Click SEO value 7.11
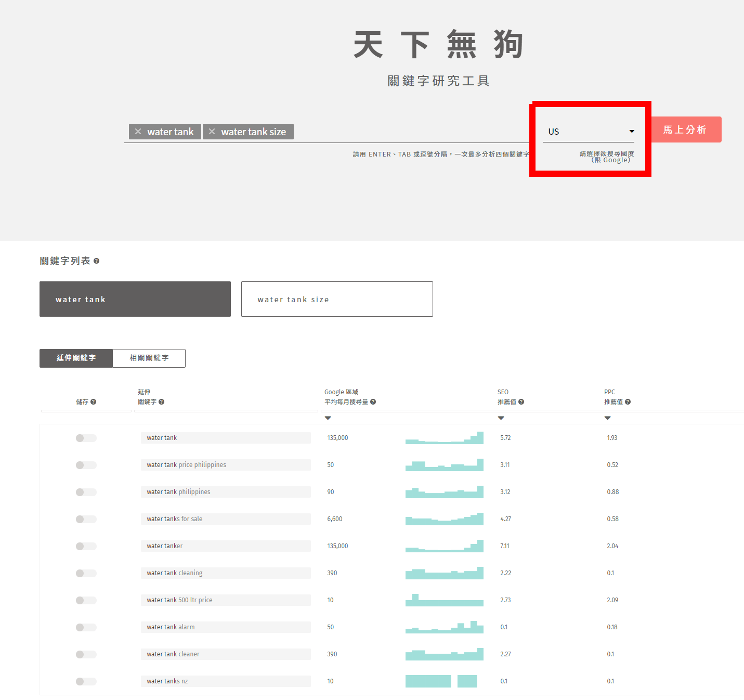The height and width of the screenshot is (700, 744). (x=505, y=546)
